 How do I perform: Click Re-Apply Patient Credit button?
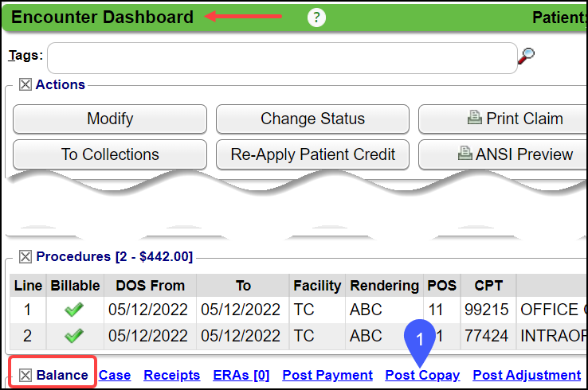pos(312,154)
